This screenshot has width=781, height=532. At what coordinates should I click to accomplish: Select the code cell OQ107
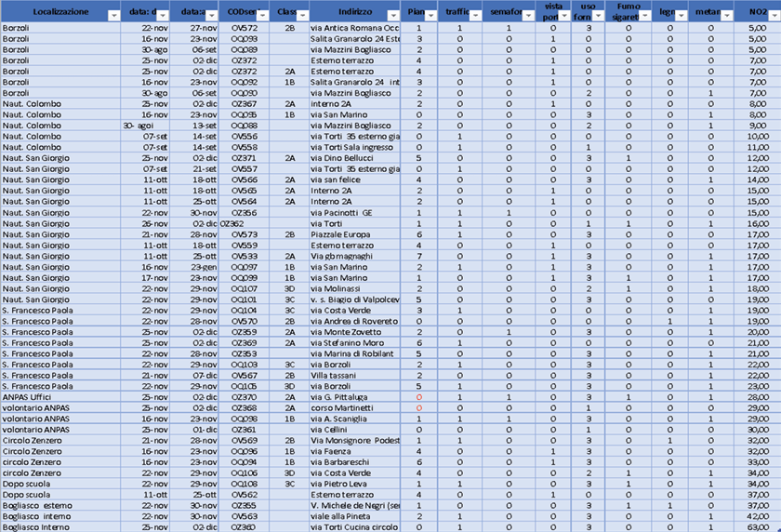[x=244, y=289]
